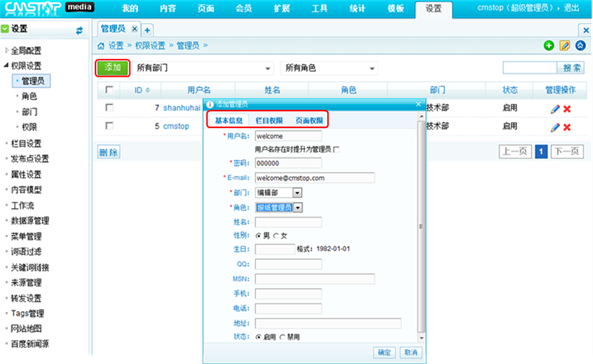This screenshot has width=593, height=364.
Task: Expand the 全局配置 tree node
Action: [6, 50]
